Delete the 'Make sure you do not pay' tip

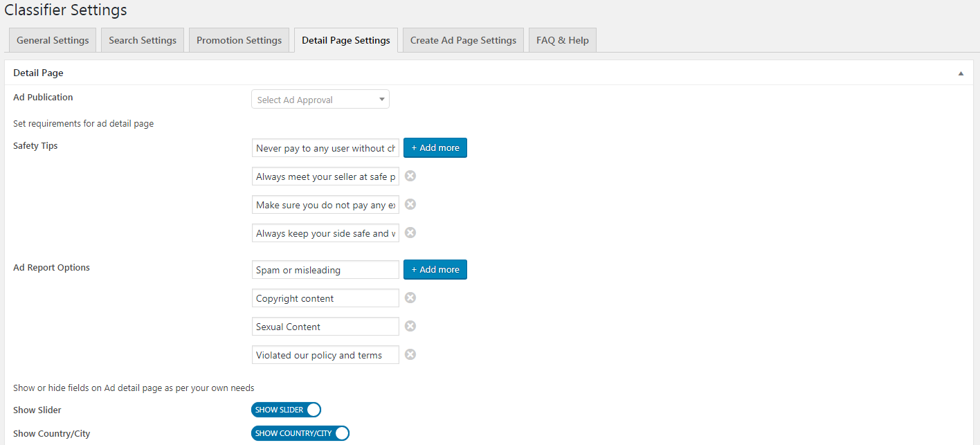tap(410, 204)
